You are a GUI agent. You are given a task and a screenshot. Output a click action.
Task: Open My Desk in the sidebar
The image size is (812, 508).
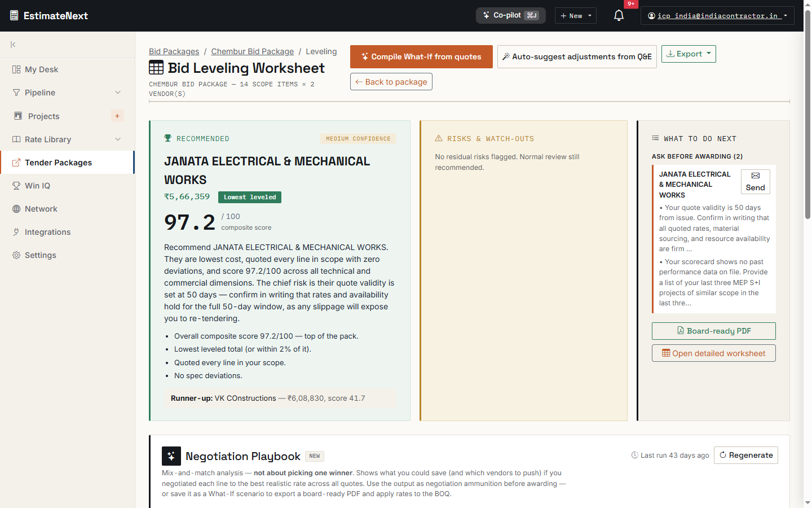[x=68, y=69]
